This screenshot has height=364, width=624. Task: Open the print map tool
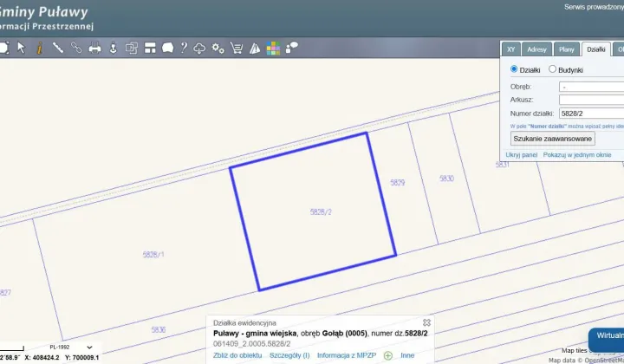click(94, 48)
